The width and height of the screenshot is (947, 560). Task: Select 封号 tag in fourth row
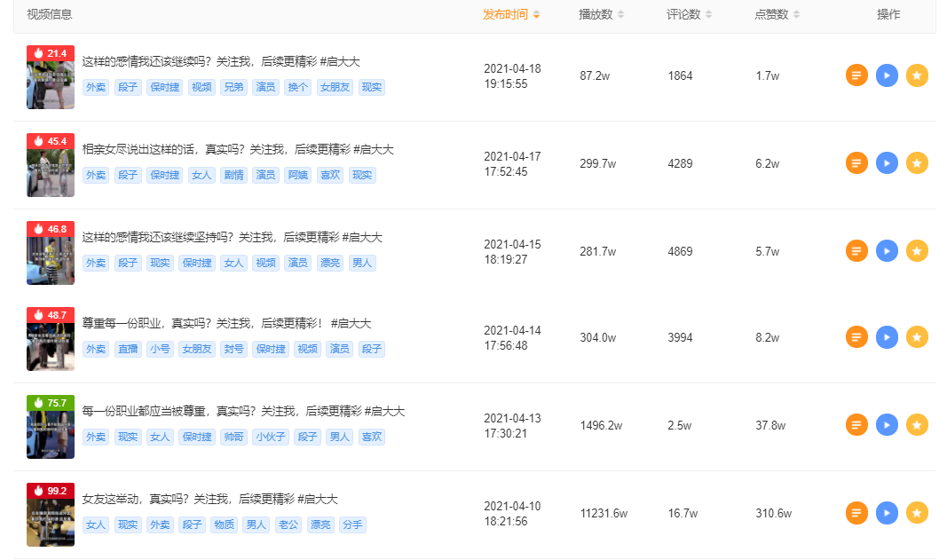tap(233, 349)
